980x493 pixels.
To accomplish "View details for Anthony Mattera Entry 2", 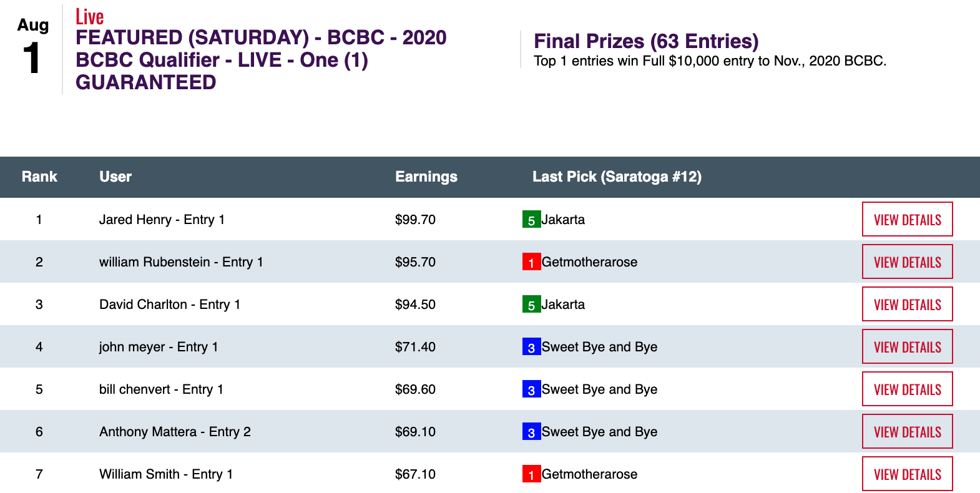I will (x=907, y=432).
